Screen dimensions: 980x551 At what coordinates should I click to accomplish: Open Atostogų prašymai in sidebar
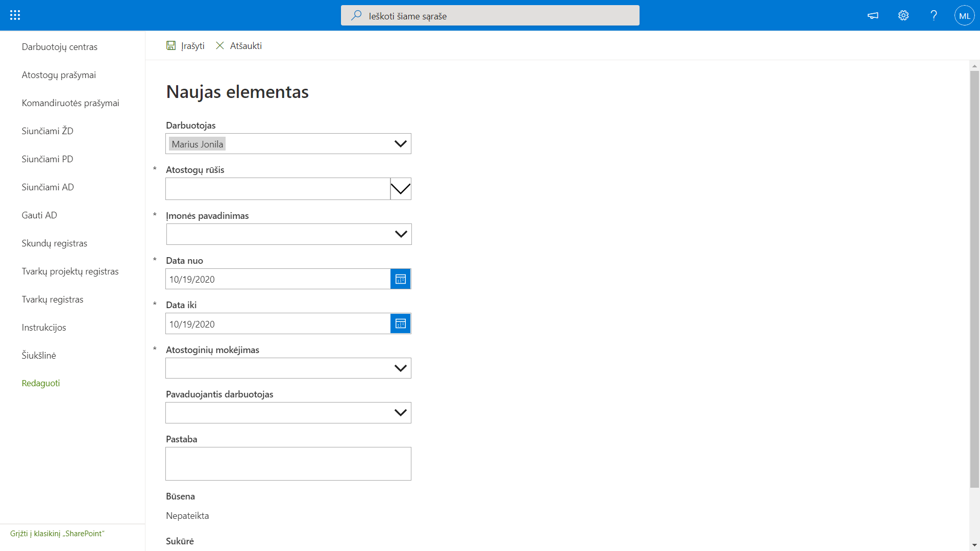59,74
